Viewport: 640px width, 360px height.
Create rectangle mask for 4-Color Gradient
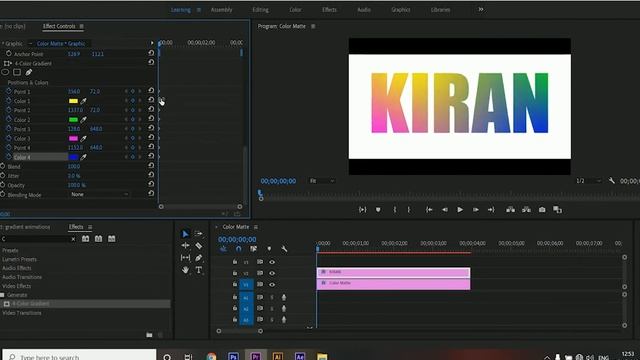pos(17,72)
